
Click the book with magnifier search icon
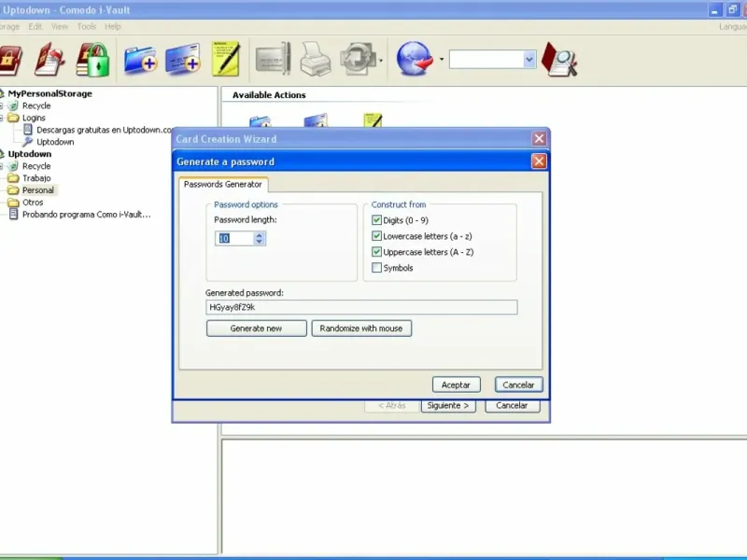point(559,60)
